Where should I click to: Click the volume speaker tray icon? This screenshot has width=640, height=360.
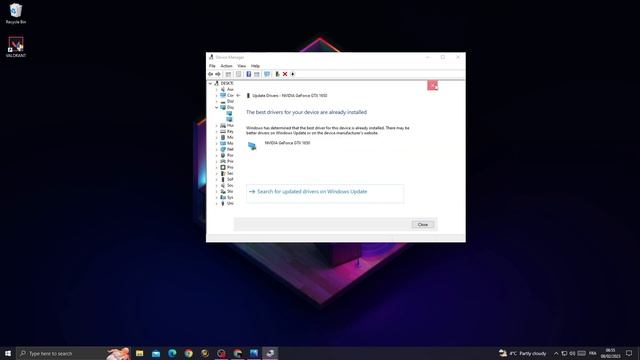[572, 353]
